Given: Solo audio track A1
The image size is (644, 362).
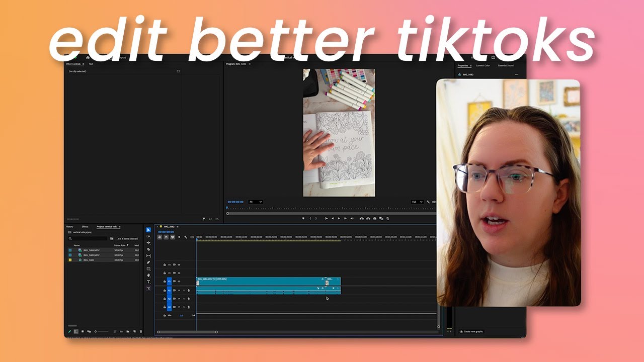Looking at the screenshot, I should (184, 291).
